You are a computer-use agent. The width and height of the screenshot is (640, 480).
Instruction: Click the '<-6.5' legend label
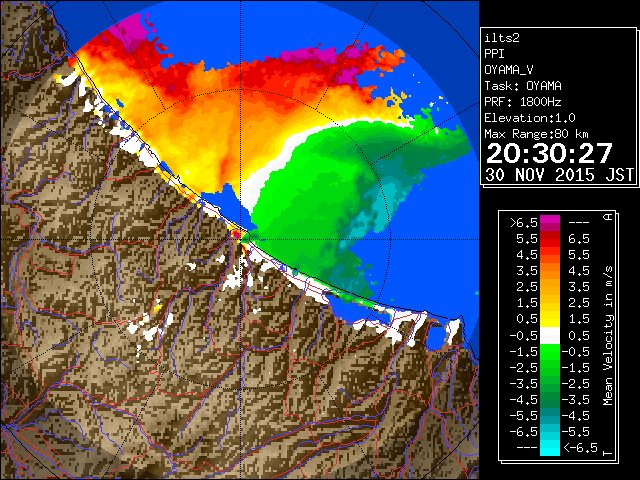click(580, 448)
